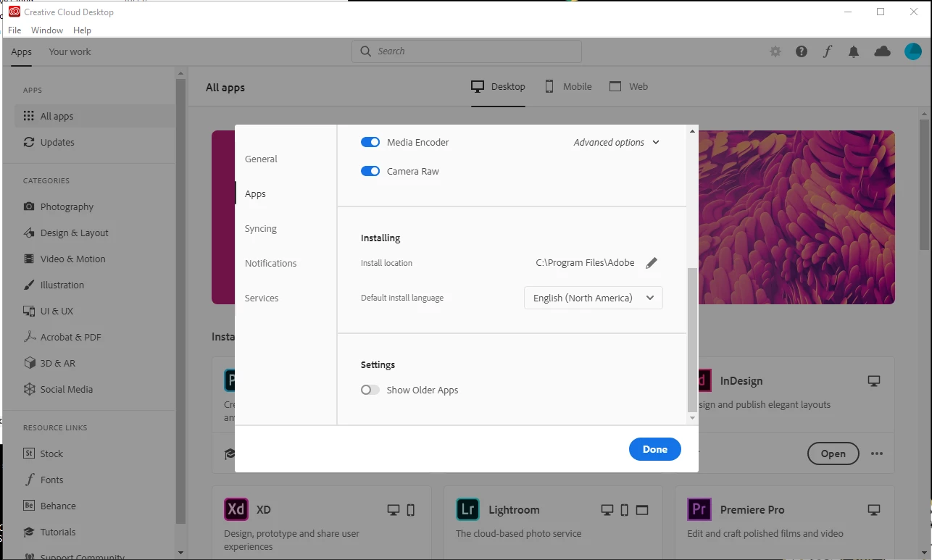Open the user account avatar
Viewport: 932px width, 560px height.
pos(913,51)
